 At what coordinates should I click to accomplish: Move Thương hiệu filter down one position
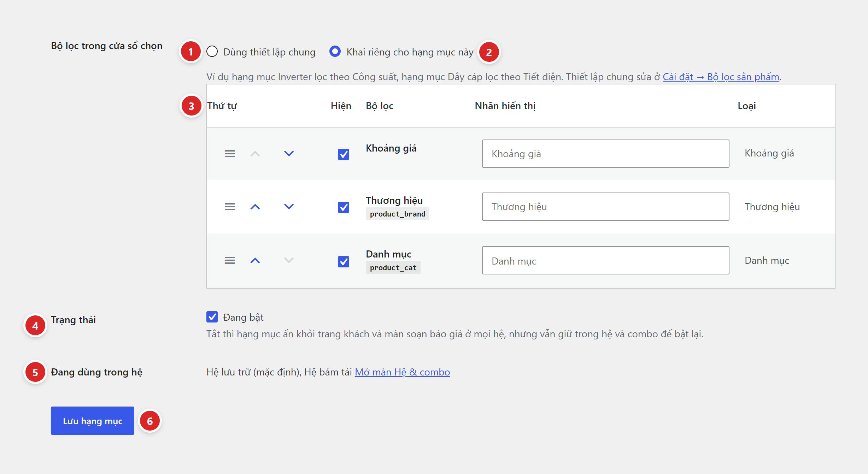pyautogui.click(x=289, y=207)
